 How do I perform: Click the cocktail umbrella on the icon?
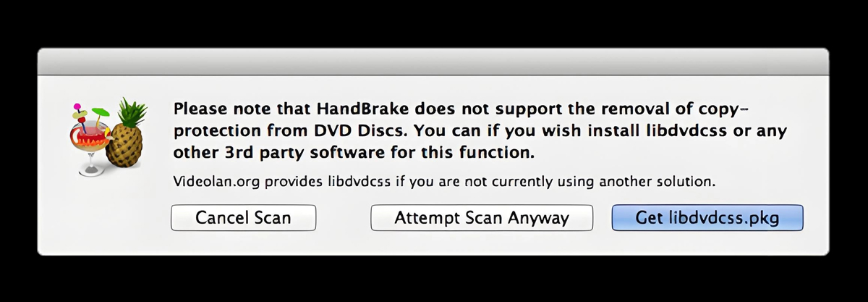click(99, 112)
